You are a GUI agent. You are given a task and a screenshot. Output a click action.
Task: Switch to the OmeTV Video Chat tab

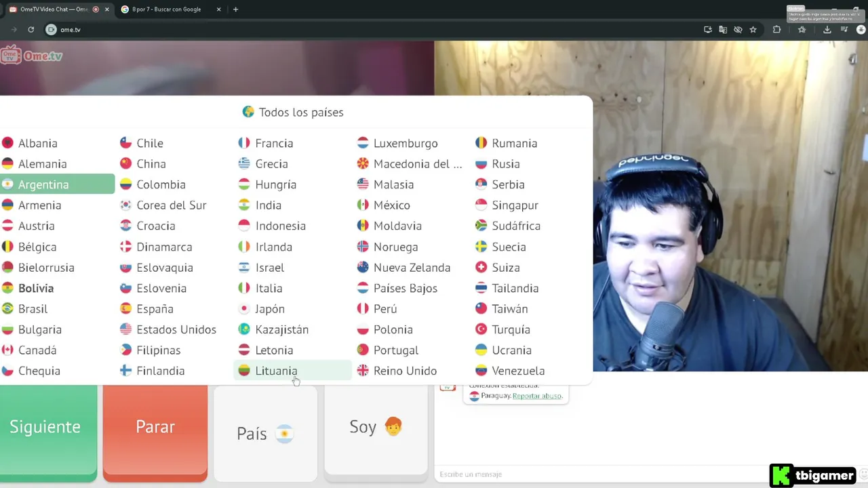[x=54, y=9]
